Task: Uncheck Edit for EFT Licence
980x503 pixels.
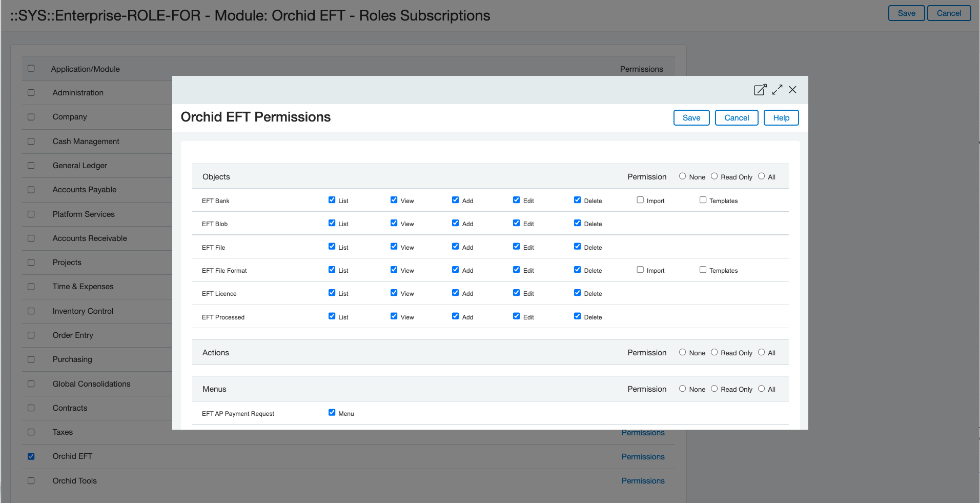Action: click(517, 293)
